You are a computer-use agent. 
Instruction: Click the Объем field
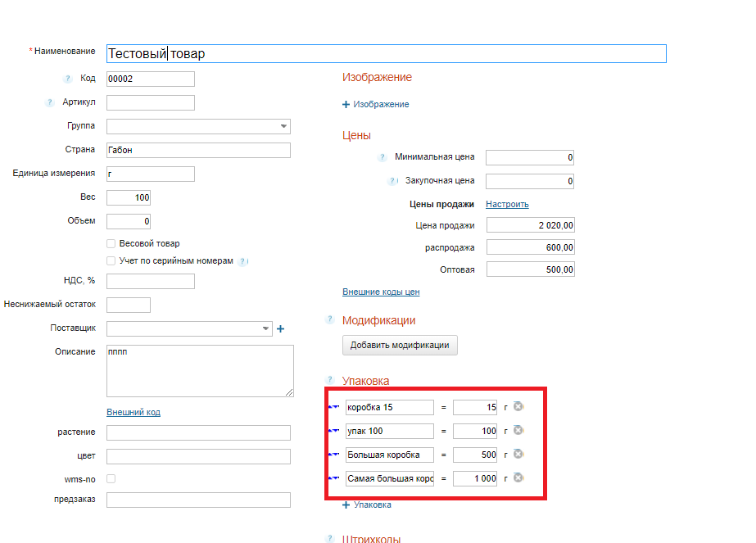[x=129, y=221]
